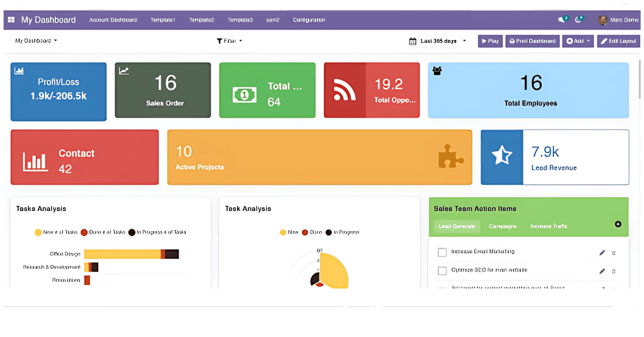Expand the Filter dropdown
This screenshot has width=644, height=337.
[229, 40]
